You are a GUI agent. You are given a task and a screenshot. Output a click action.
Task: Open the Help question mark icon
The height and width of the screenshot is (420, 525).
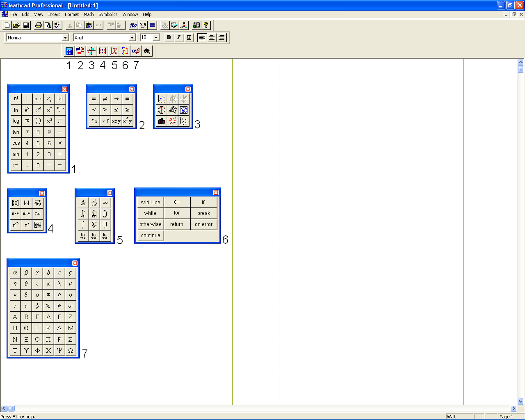(x=206, y=25)
